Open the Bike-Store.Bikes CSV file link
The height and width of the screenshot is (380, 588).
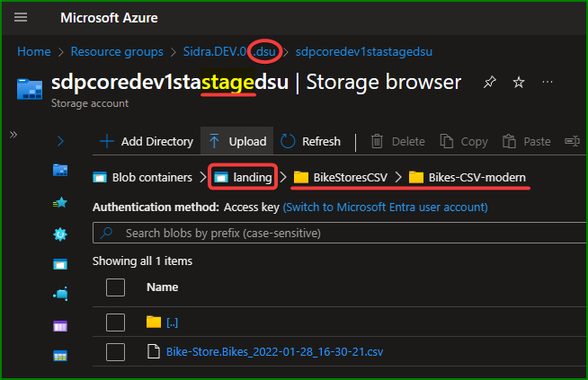274,351
